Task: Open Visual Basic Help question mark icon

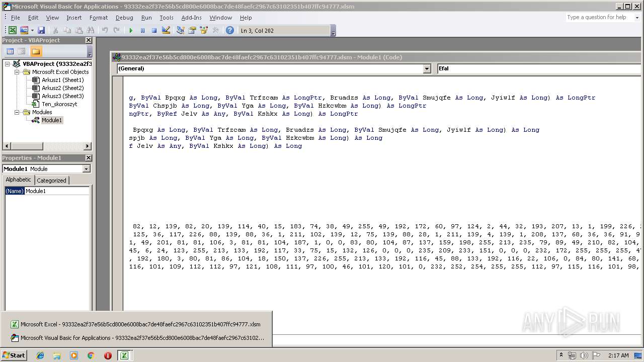Action: tap(230, 31)
